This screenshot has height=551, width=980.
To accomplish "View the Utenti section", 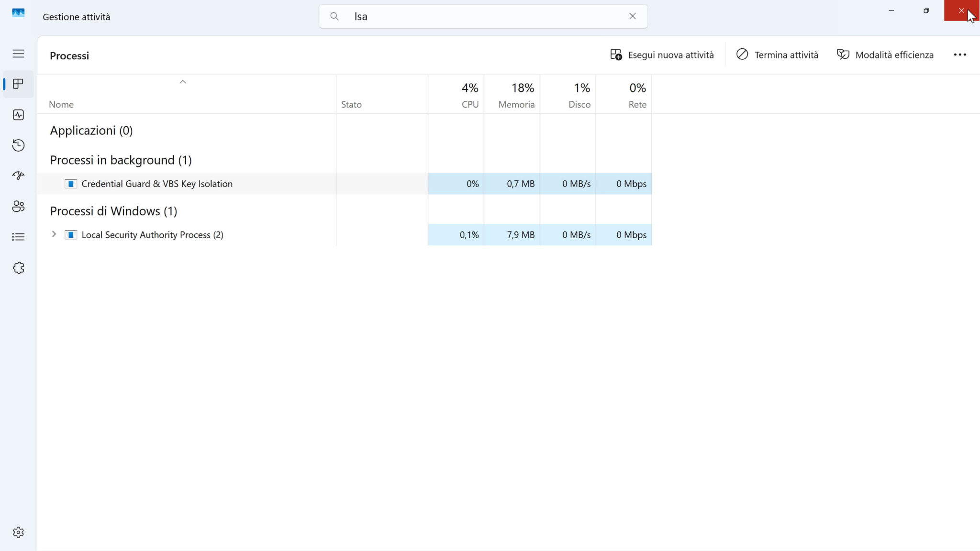I will 18,207.
